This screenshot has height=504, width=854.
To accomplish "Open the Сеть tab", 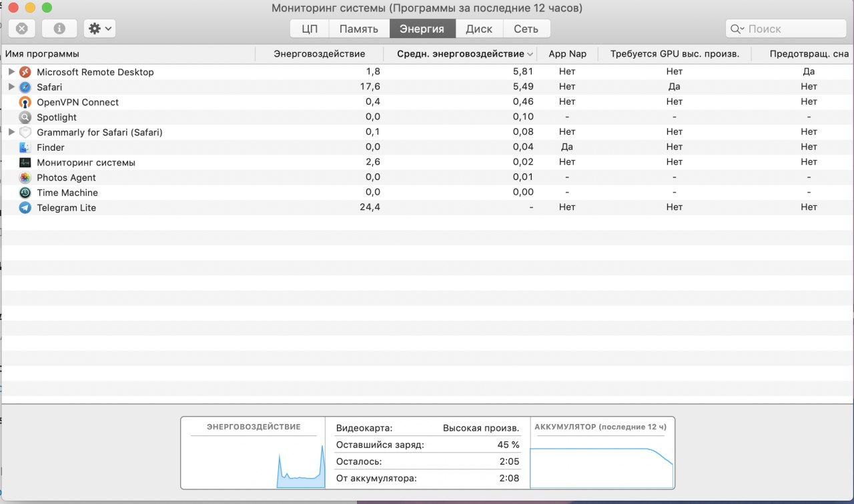I will point(526,29).
